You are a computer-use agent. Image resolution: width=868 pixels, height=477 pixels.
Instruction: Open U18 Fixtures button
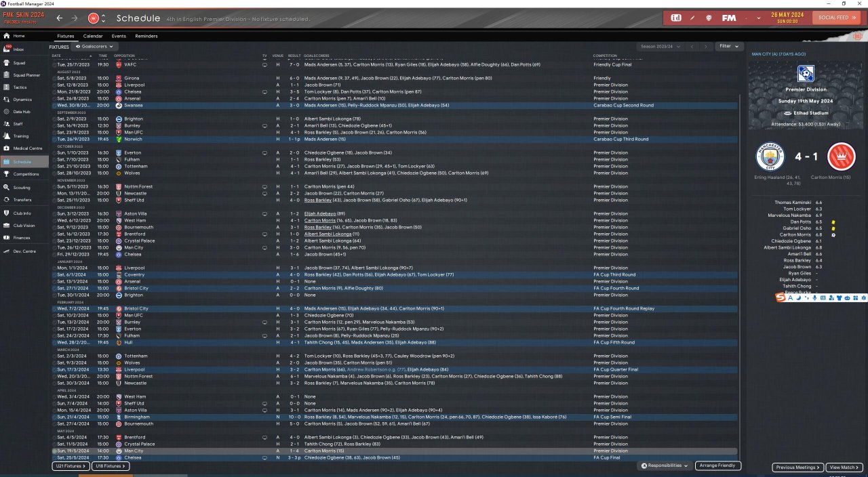pyautogui.click(x=111, y=466)
